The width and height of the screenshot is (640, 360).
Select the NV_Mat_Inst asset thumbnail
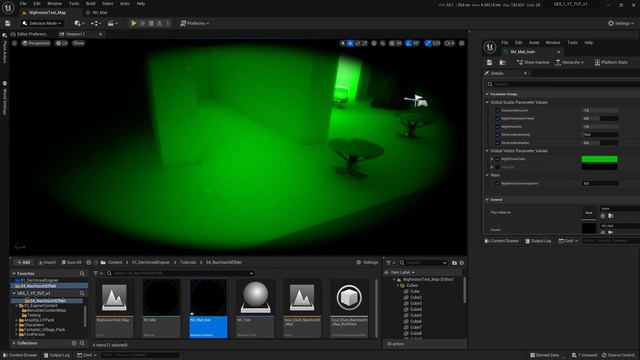[x=208, y=309]
